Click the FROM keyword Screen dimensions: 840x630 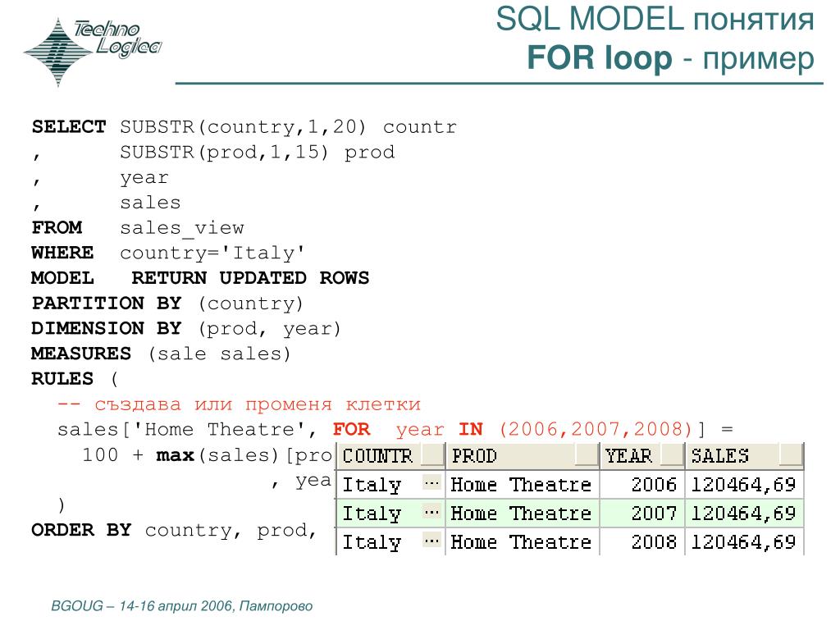click(57, 228)
